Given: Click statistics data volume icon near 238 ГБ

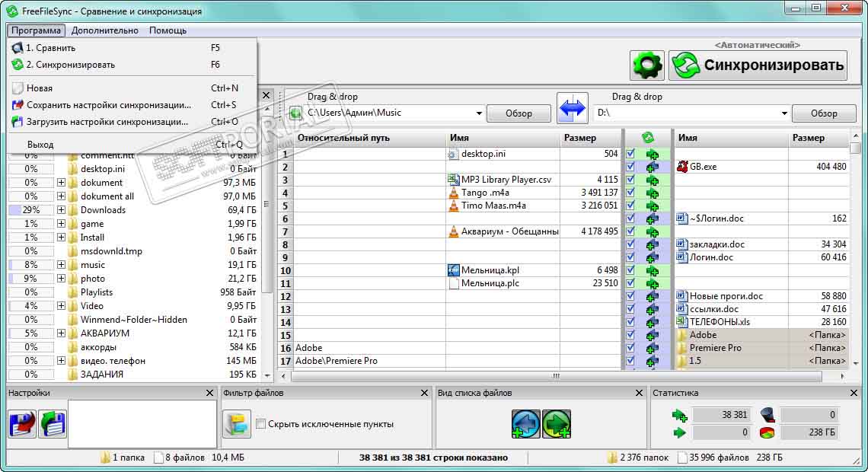Looking at the screenshot, I should [767, 432].
